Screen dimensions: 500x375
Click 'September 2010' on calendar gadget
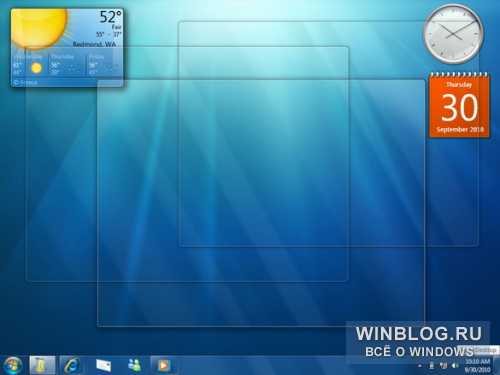[x=460, y=129]
